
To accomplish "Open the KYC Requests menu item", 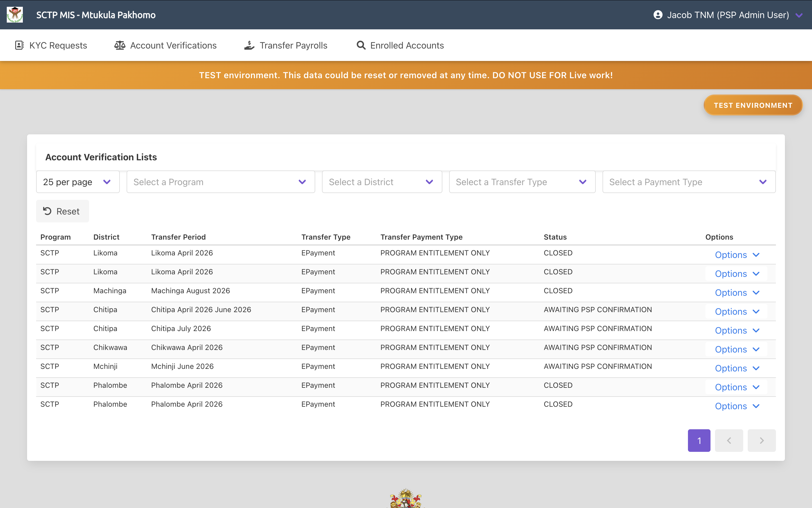I will pos(51,45).
